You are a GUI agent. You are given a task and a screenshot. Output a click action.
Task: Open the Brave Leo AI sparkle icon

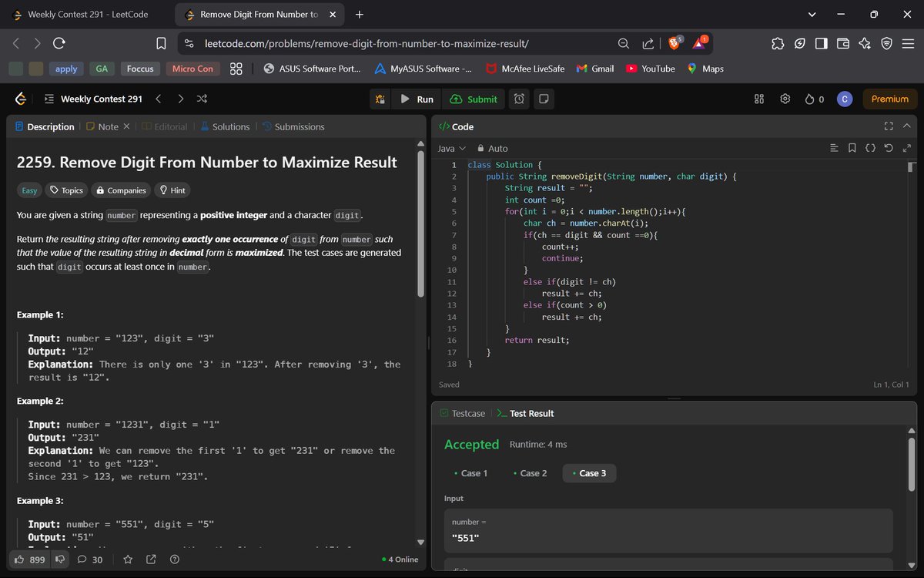(x=865, y=43)
